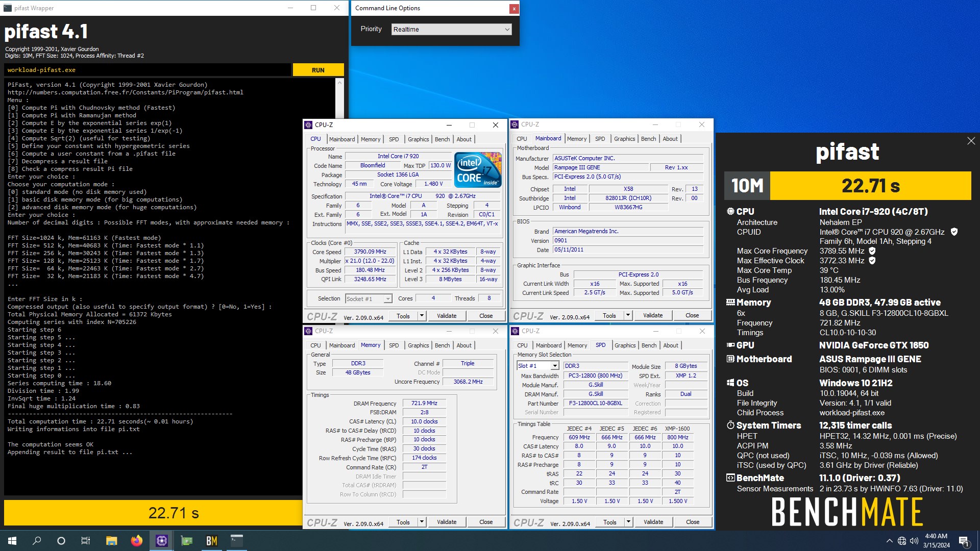This screenshot has height=551, width=980.
Task: Close the BenchMate pifast result panel
Action: pyautogui.click(x=971, y=141)
